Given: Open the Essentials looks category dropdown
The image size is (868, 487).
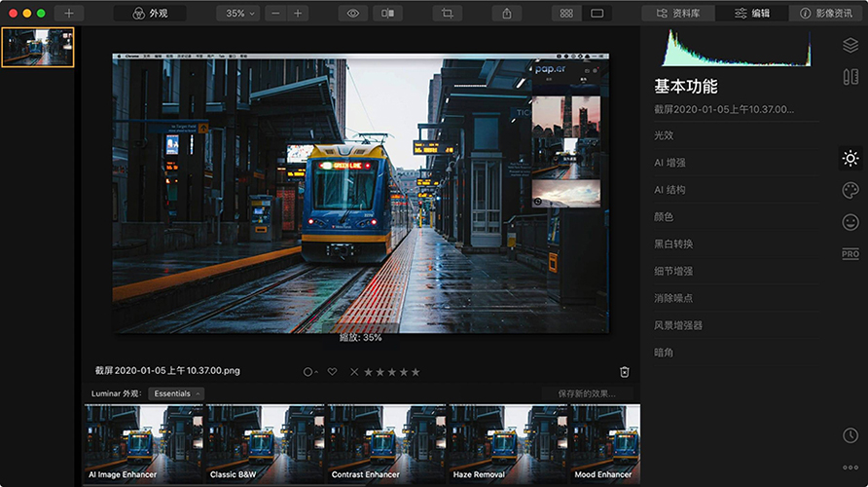Looking at the screenshot, I should point(176,393).
